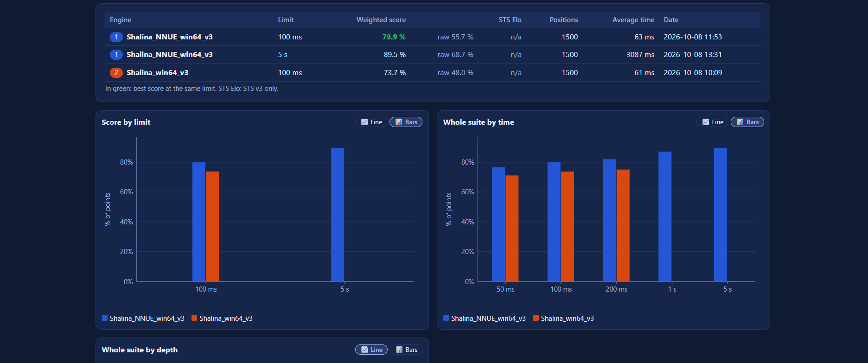Click date 2026-10-08 11:53
Viewport: 868px width, 363px height.
coord(693,37)
